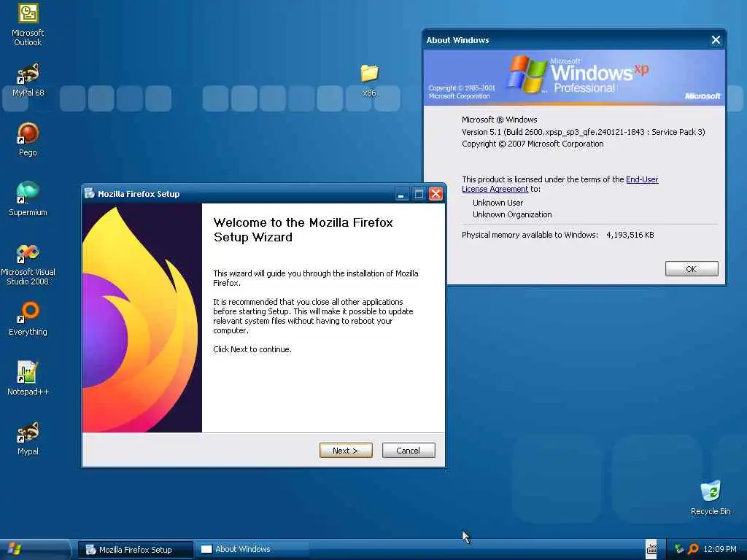
Task: Click 'Copyright © 2007 Microsoft Corporation' text
Action: tap(532, 144)
